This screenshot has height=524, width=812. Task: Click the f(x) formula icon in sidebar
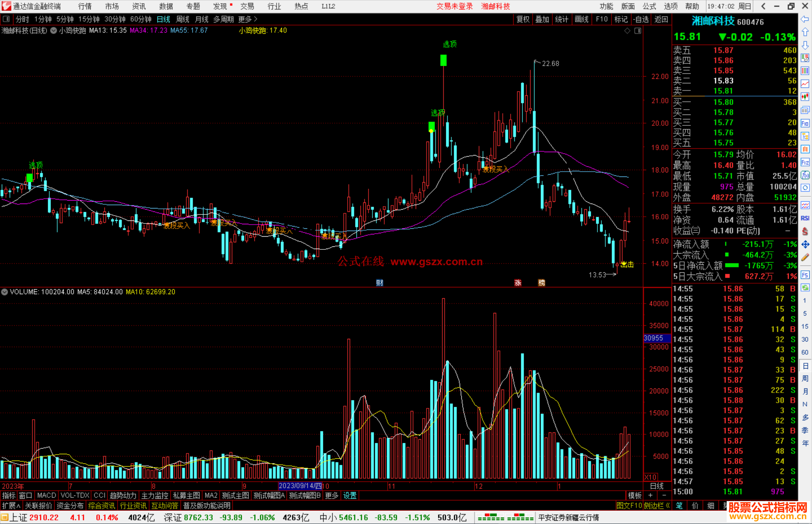805,175
